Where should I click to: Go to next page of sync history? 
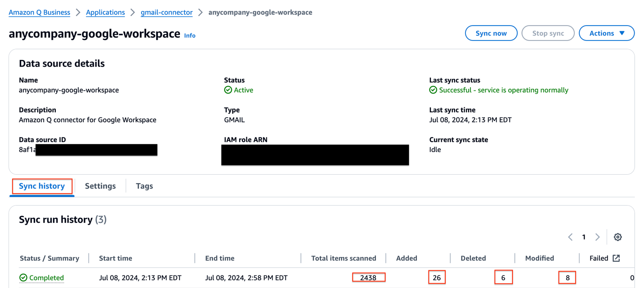click(x=598, y=237)
